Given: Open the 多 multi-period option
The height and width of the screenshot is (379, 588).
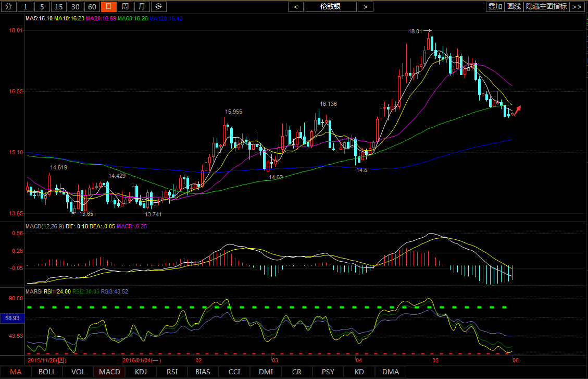Looking at the screenshot, I should [x=159, y=7].
